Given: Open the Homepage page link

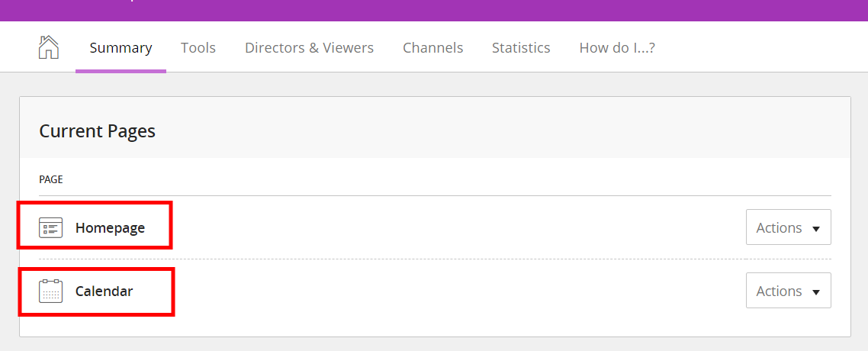Looking at the screenshot, I should tap(110, 227).
